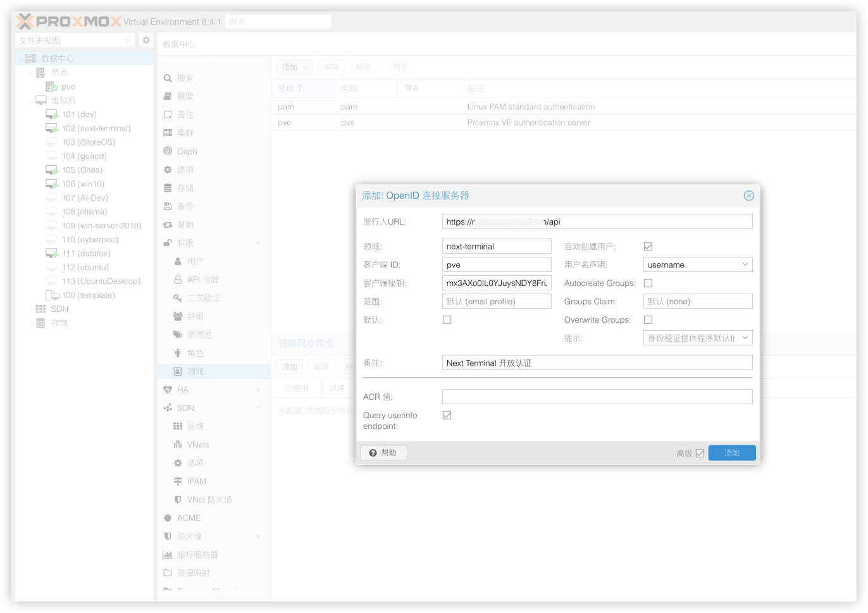Click the blue 添加 button in the dialog
This screenshot has width=868, height=613.
(x=732, y=452)
